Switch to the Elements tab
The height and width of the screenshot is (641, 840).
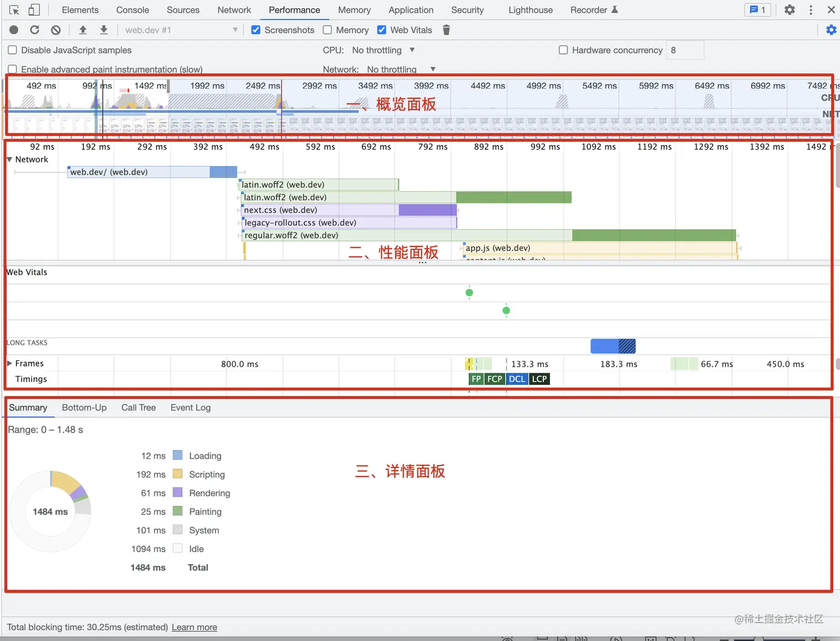point(80,10)
